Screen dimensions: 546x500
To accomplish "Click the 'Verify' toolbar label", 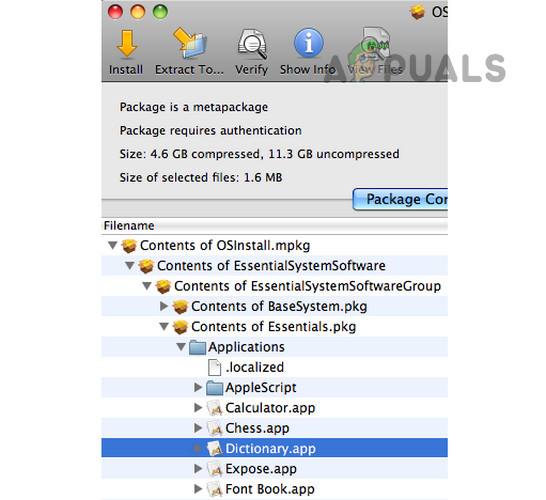I will [x=251, y=70].
